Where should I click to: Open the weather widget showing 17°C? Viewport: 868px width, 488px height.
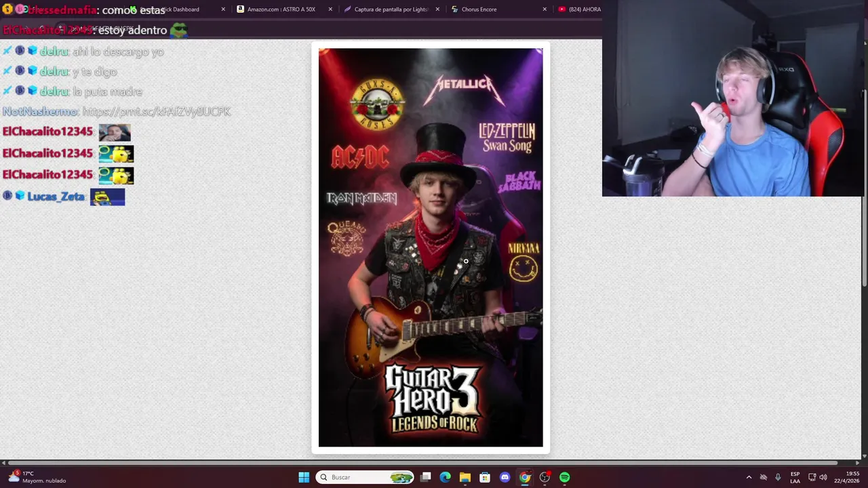37,477
